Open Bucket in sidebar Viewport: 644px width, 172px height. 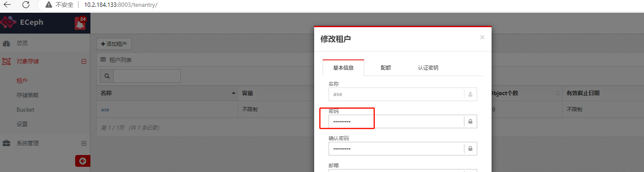coord(25,110)
